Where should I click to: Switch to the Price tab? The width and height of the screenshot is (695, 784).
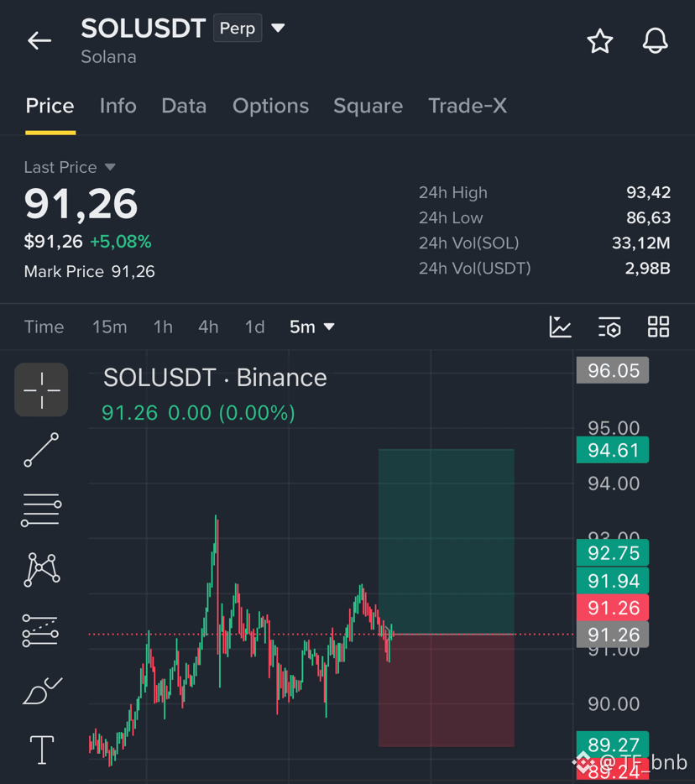[50, 106]
